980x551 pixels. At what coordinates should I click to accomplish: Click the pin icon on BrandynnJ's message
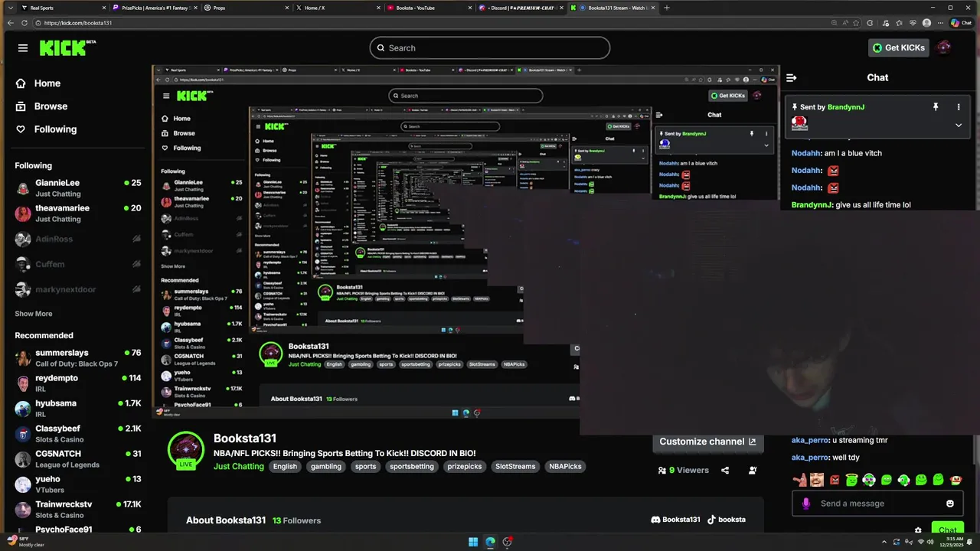936,107
